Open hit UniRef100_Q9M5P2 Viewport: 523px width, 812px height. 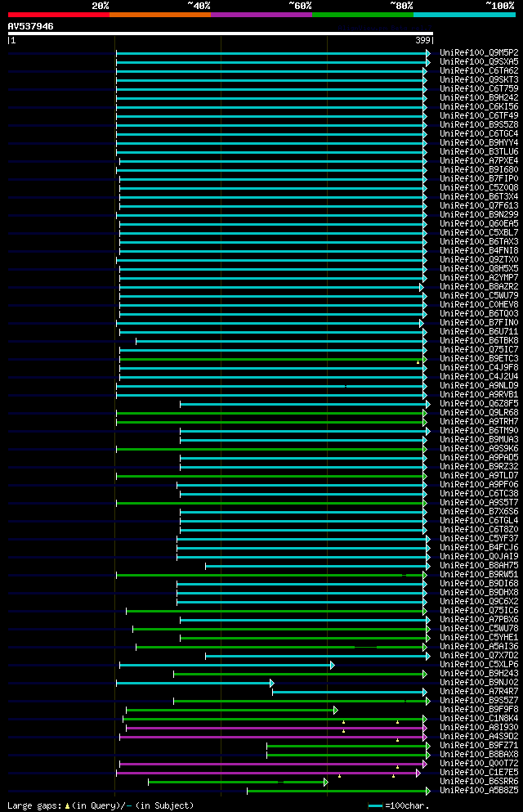479,53
